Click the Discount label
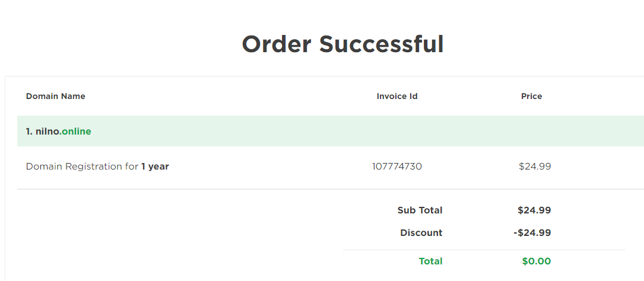 point(421,233)
